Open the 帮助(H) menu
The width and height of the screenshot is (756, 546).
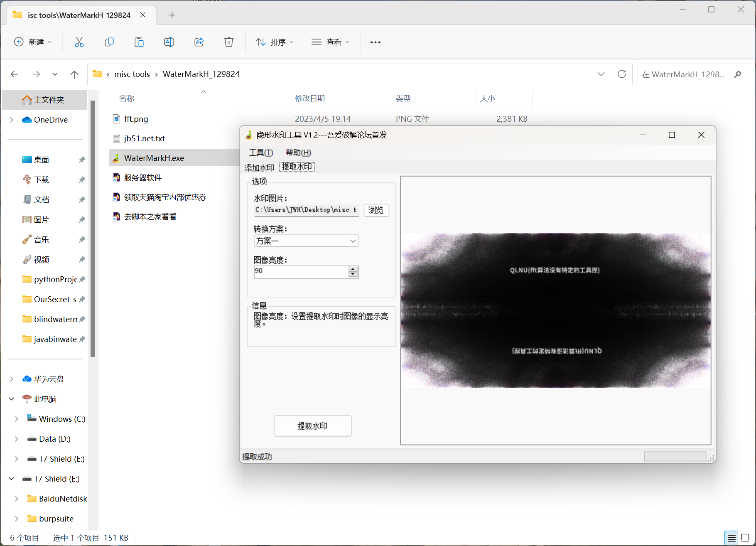298,152
